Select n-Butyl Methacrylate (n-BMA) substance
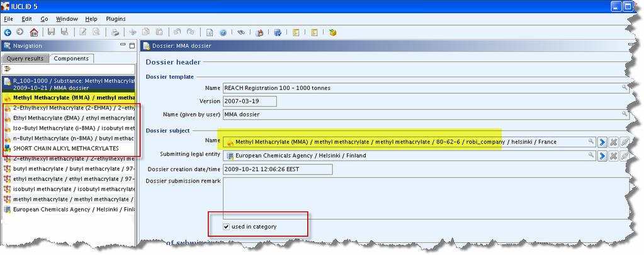The image size is (644, 255). (x=69, y=139)
